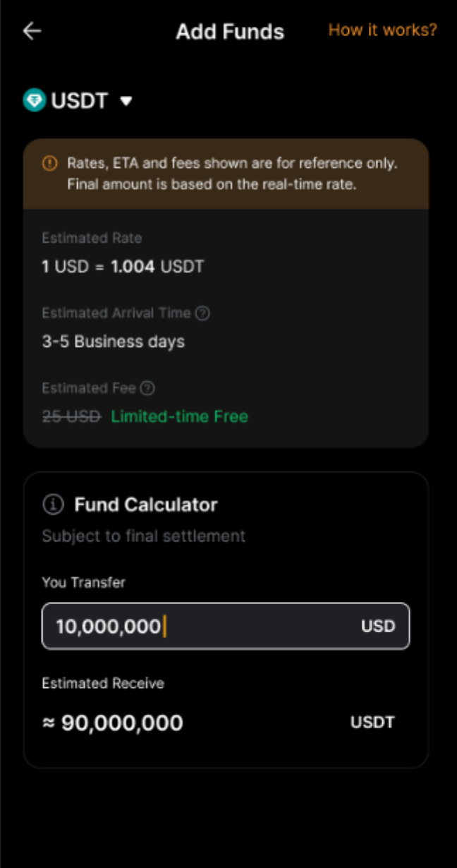Go back using the left arrow
Viewport: 457px width, 868px height.
pyautogui.click(x=32, y=31)
